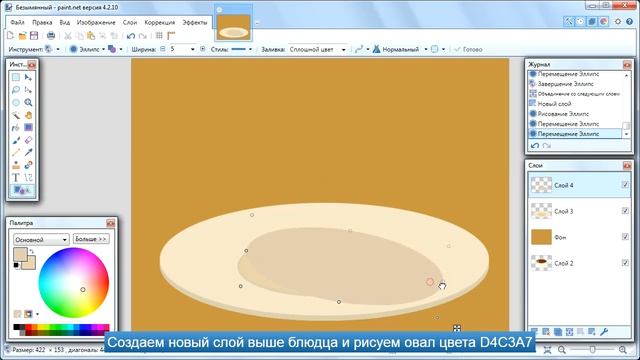Select the Clone Stamp tool
The image size is (640, 360).
[x=16, y=165]
